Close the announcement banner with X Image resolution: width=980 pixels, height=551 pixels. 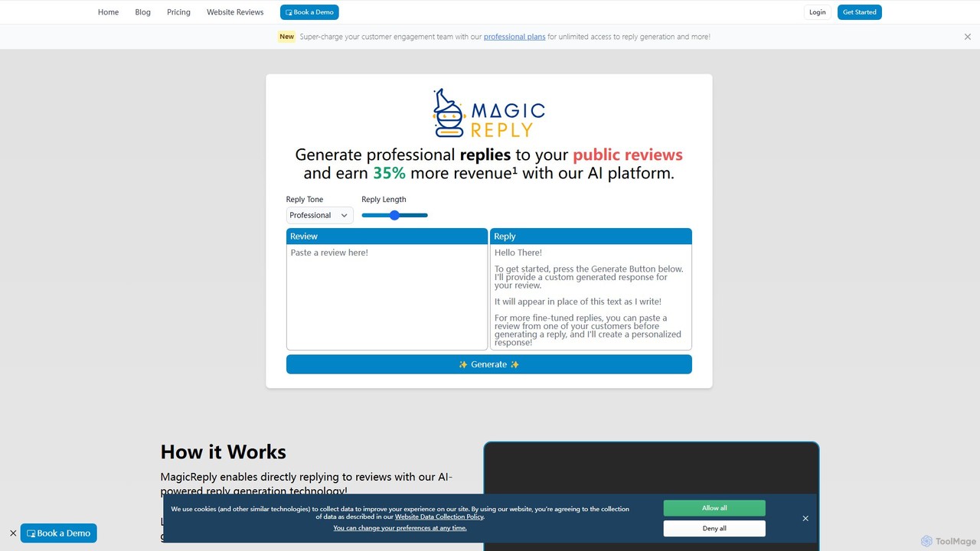[x=968, y=37]
